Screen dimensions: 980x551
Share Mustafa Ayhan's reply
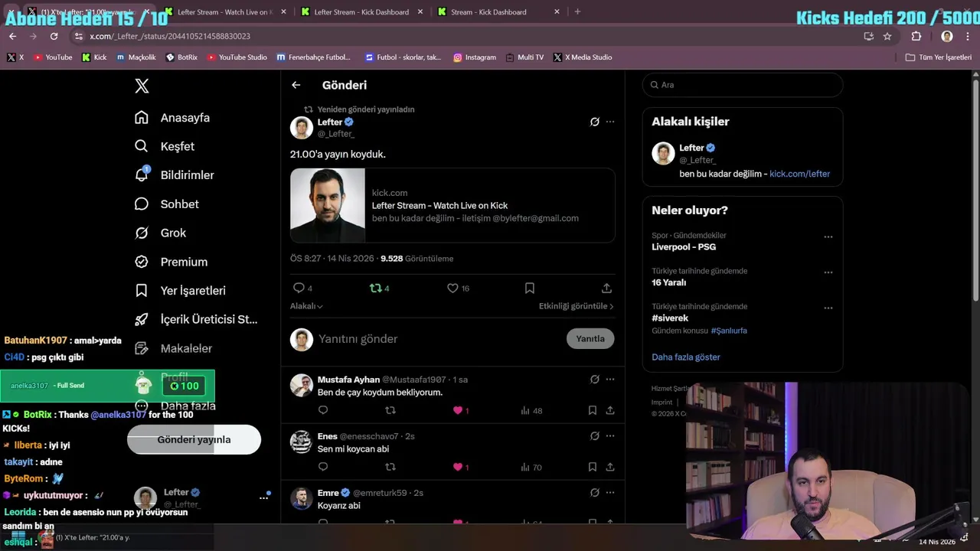tap(610, 411)
